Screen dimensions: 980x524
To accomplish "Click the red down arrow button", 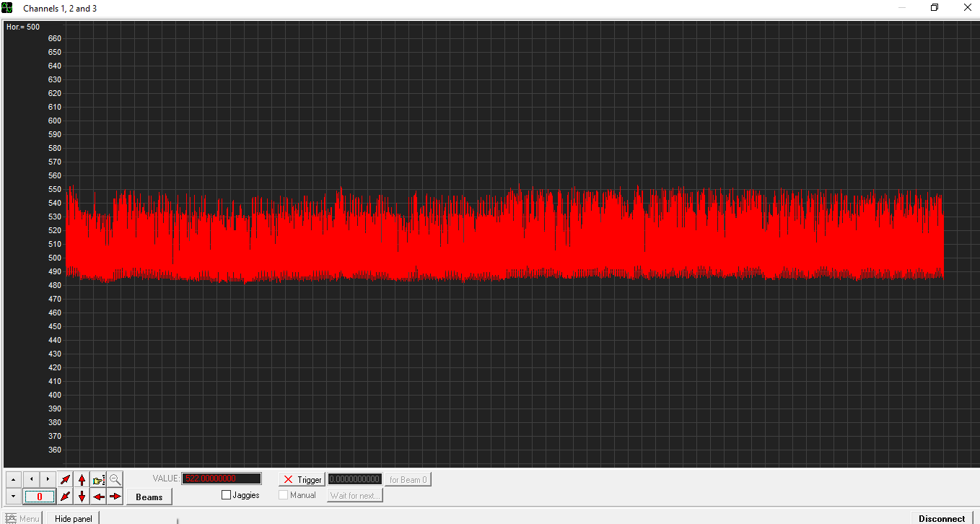I will click(x=82, y=497).
